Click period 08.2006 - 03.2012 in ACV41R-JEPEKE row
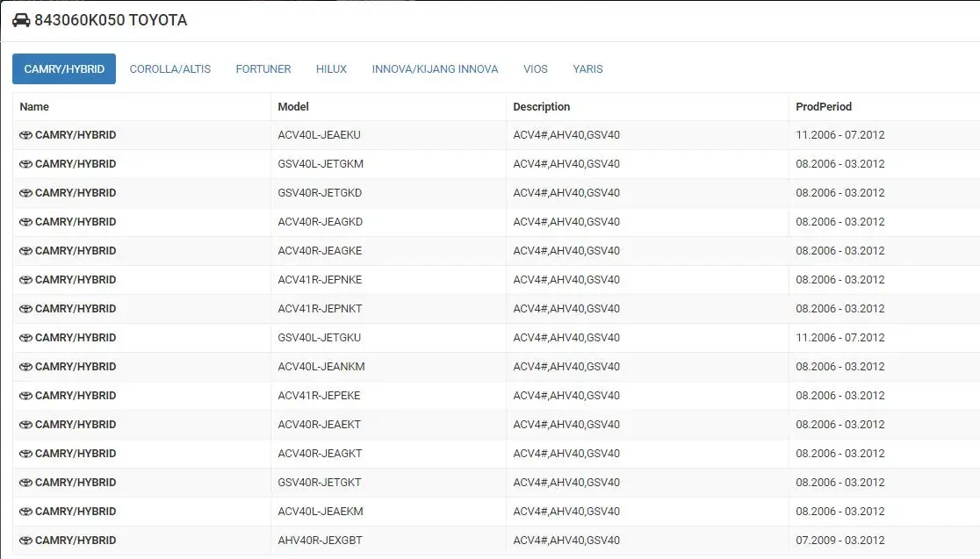 click(x=840, y=396)
